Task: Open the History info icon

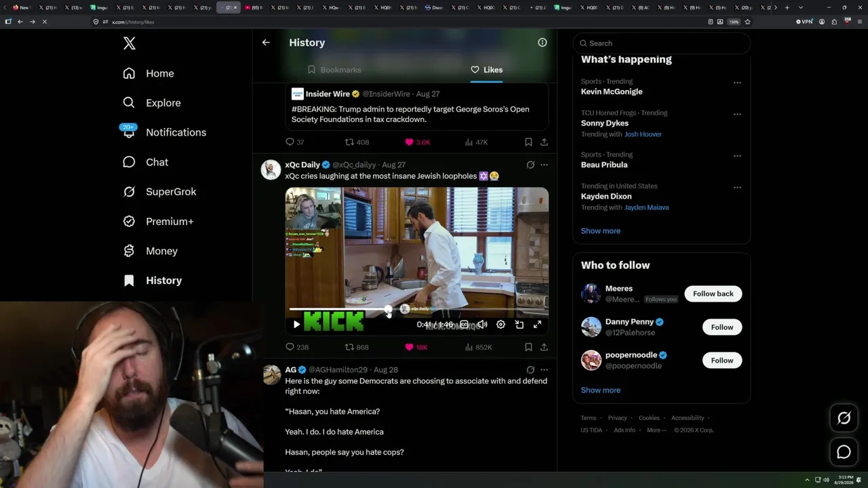Action: (x=542, y=42)
